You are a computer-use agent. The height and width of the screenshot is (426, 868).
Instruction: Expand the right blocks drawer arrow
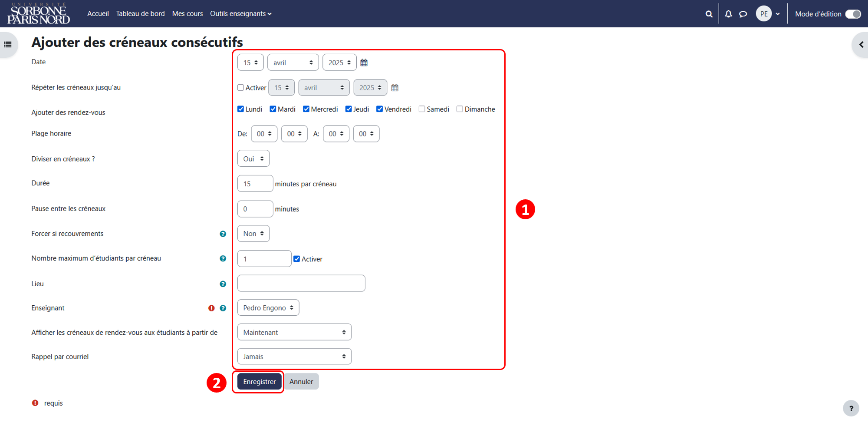click(861, 44)
